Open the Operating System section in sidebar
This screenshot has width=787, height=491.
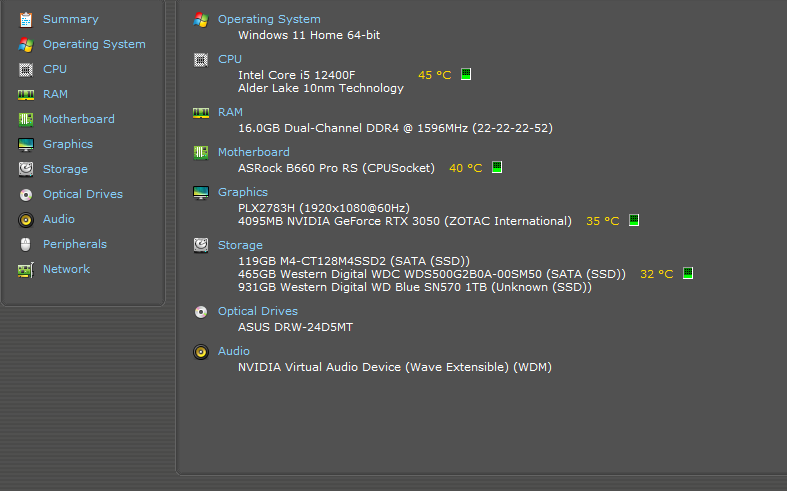[94, 44]
